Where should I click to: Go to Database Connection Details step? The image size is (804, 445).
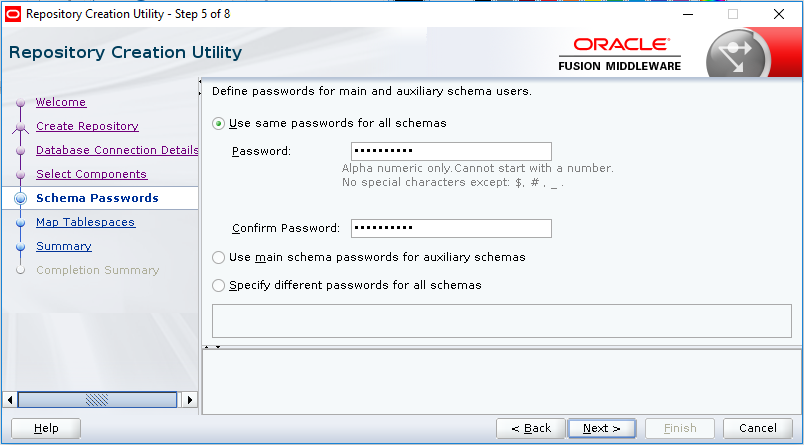[x=117, y=150]
